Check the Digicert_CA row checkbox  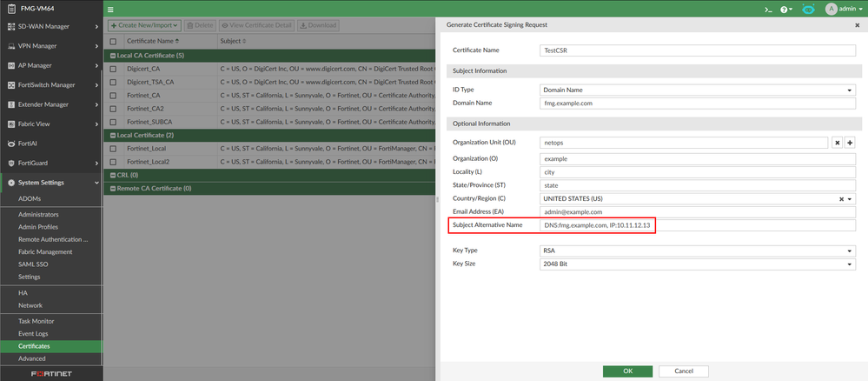pyautogui.click(x=113, y=67)
